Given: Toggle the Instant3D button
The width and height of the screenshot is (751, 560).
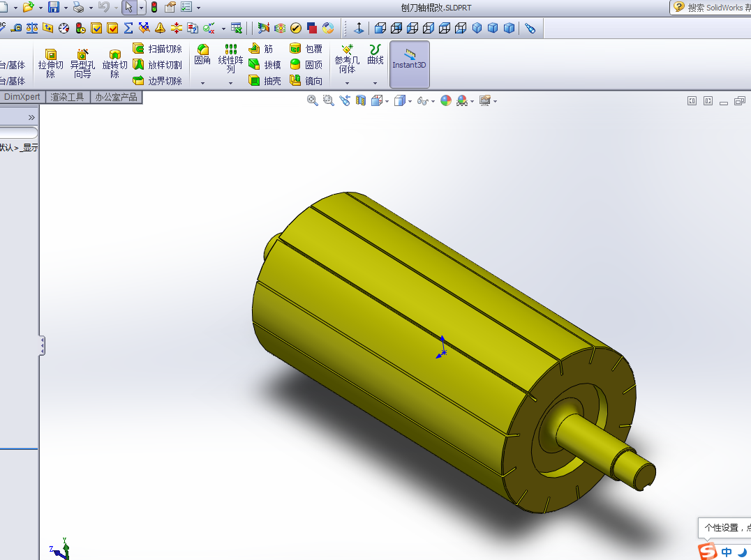Looking at the screenshot, I should pyautogui.click(x=409, y=64).
